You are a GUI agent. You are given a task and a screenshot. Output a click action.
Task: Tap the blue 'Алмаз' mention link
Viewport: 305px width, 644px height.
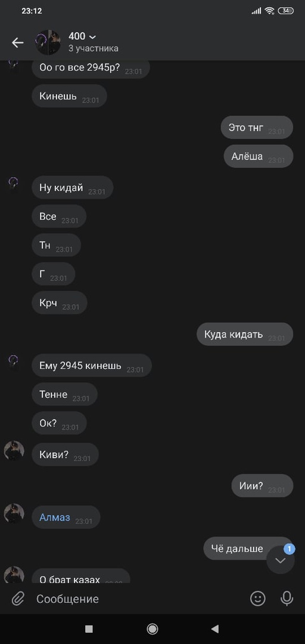click(x=55, y=517)
